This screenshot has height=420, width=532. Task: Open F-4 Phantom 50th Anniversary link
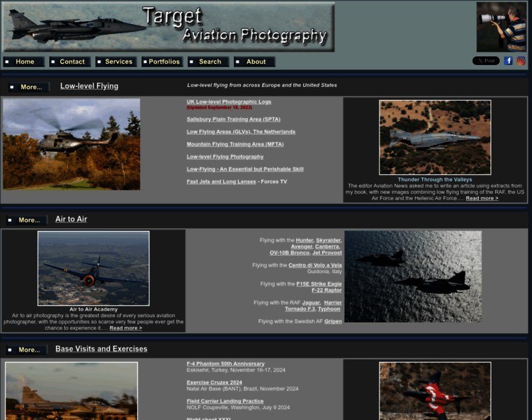(x=225, y=364)
